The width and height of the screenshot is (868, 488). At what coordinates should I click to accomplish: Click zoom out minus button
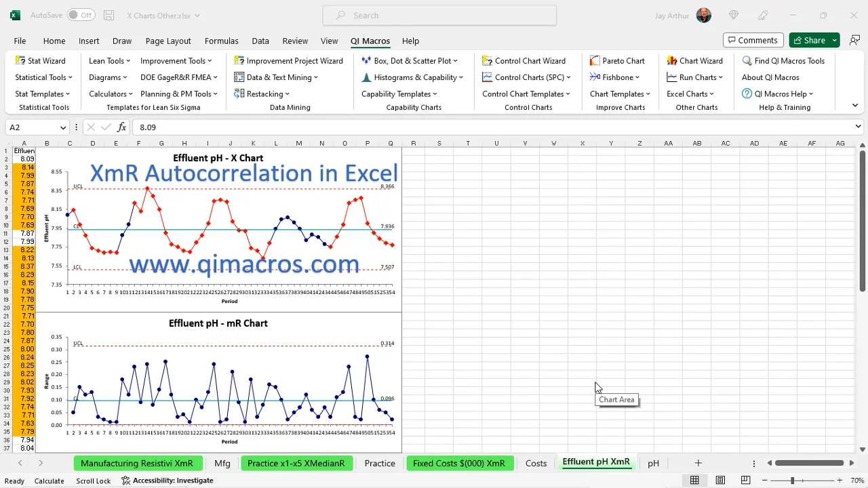pyautogui.click(x=766, y=481)
